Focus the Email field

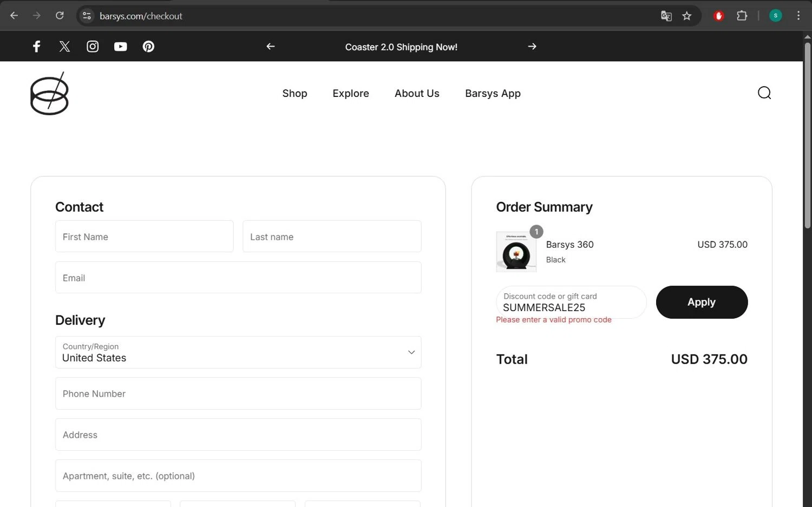pos(238,278)
